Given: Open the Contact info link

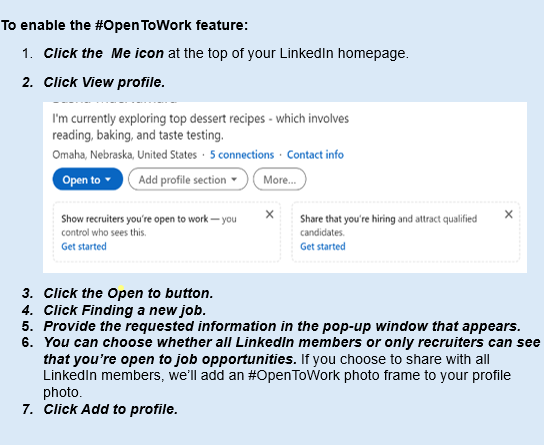Looking at the screenshot, I should [315, 155].
